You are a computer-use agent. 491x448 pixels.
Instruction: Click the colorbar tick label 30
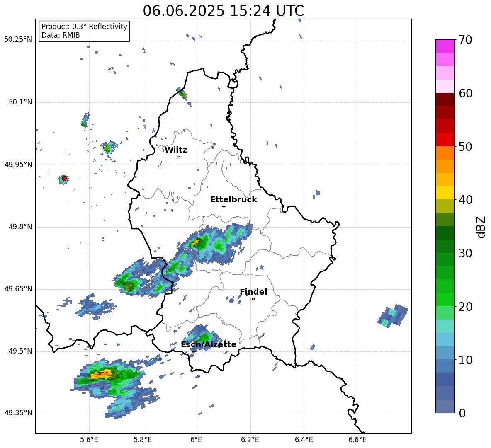point(466,253)
